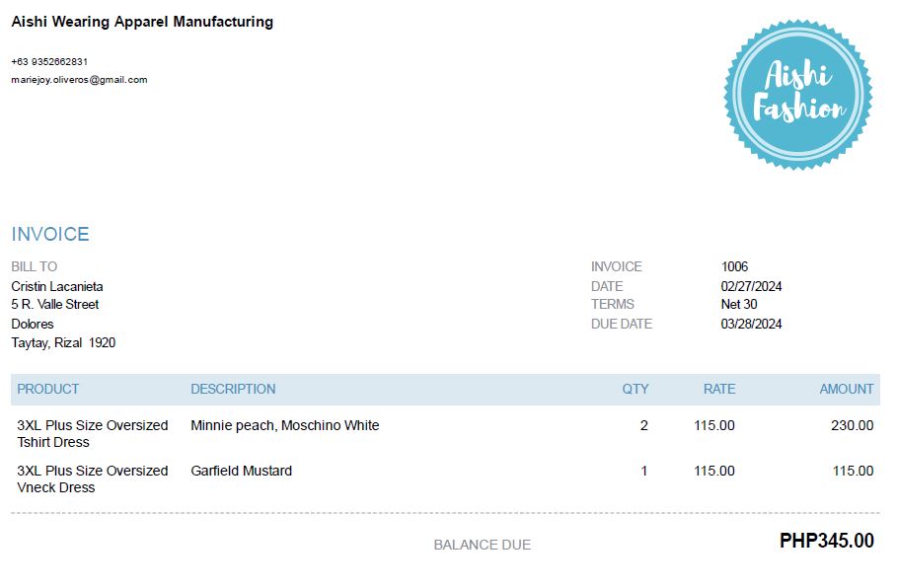This screenshot has width=898, height=588.
Task: Click the AMOUNT column header
Action: pos(846,389)
